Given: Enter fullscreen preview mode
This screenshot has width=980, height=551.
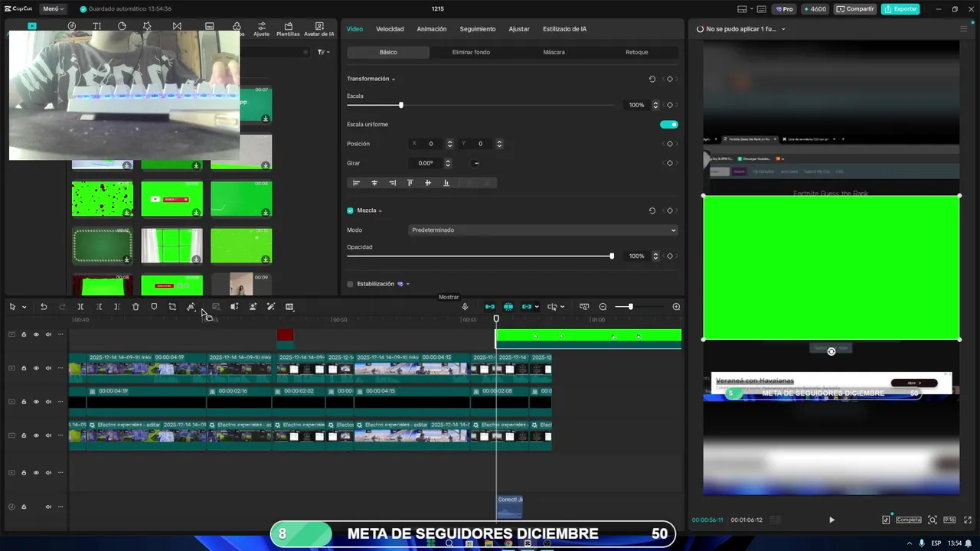Looking at the screenshot, I should tap(967, 520).
